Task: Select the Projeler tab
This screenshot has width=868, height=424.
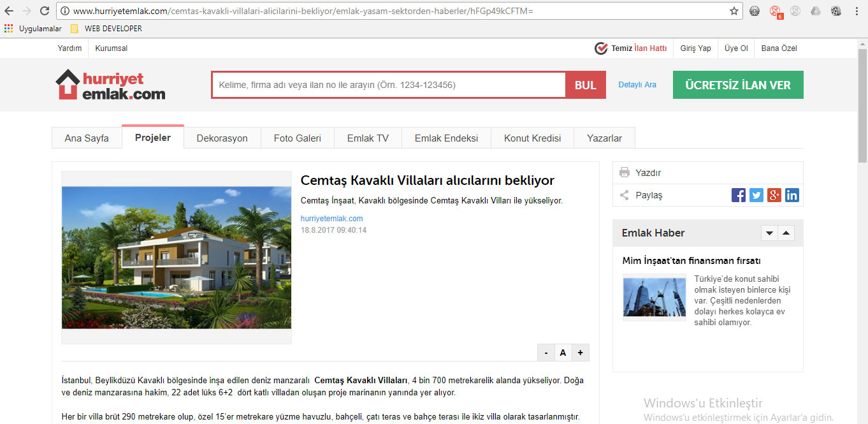Action: tap(153, 137)
